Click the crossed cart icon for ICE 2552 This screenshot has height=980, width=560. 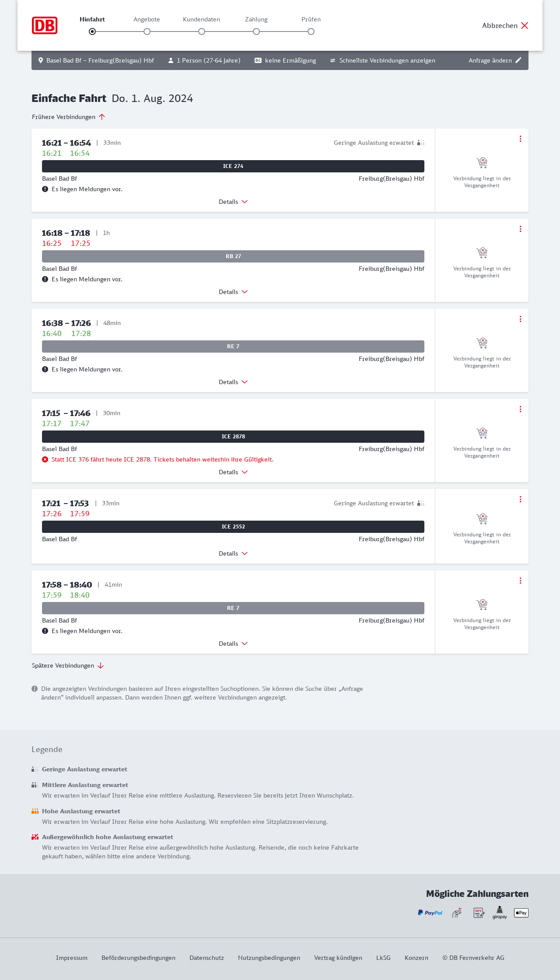(482, 519)
